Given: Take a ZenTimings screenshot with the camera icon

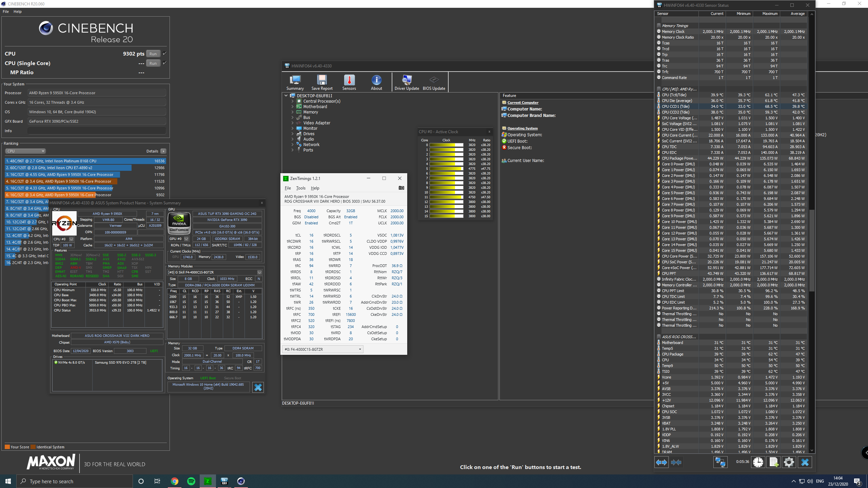Looking at the screenshot, I should 401,188.
